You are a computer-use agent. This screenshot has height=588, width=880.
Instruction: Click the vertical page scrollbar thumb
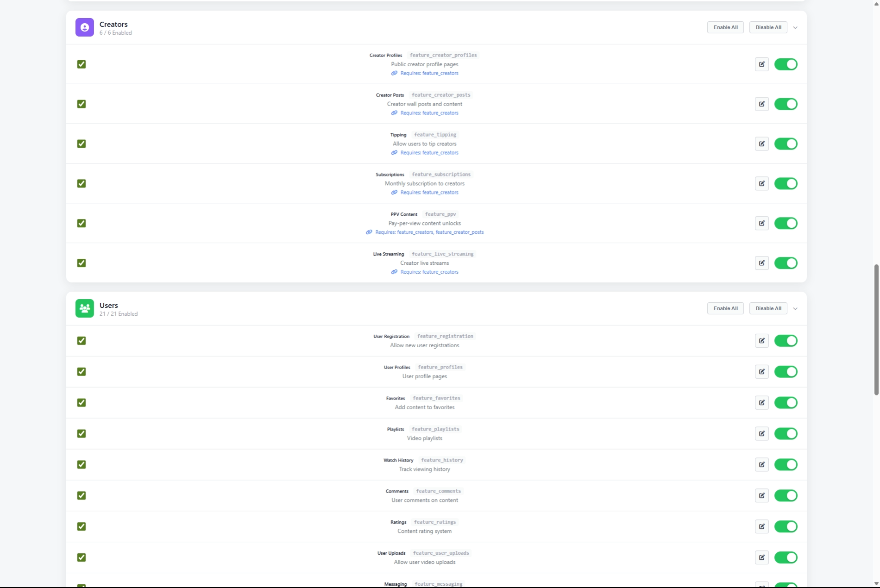click(x=876, y=330)
